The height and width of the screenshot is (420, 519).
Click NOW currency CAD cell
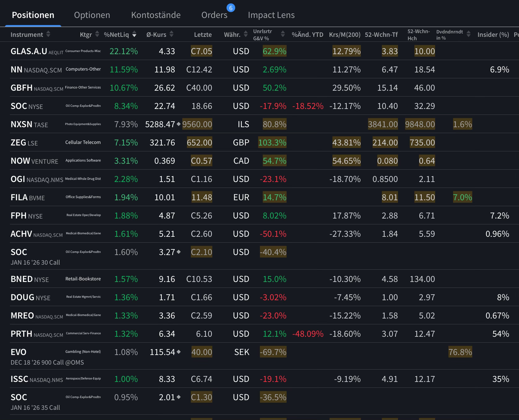pyautogui.click(x=241, y=161)
